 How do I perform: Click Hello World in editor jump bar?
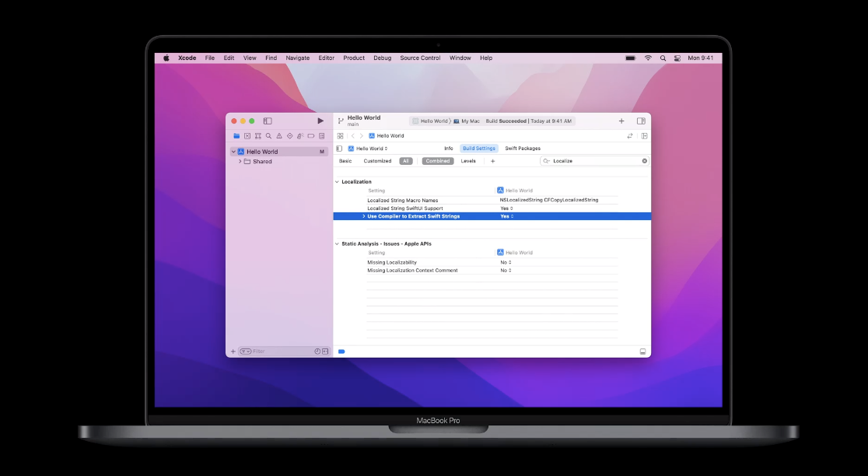[x=387, y=135]
